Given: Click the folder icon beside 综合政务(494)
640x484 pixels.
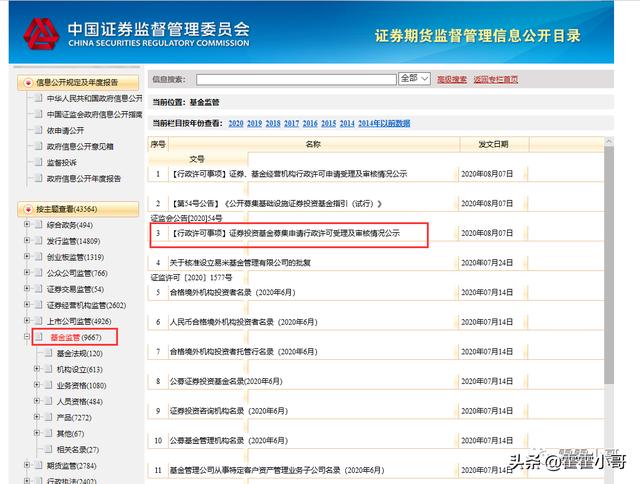Looking at the screenshot, I should point(38,224).
